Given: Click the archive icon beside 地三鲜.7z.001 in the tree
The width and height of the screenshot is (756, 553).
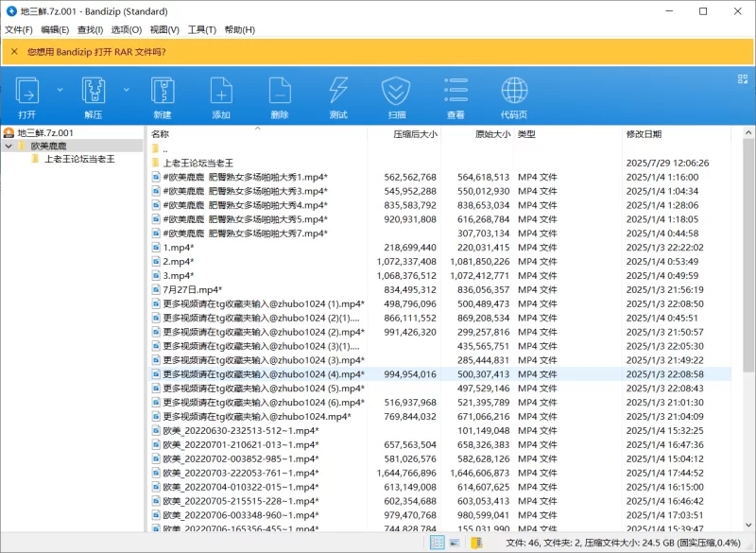Looking at the screenshot, I should pos(9,132).
